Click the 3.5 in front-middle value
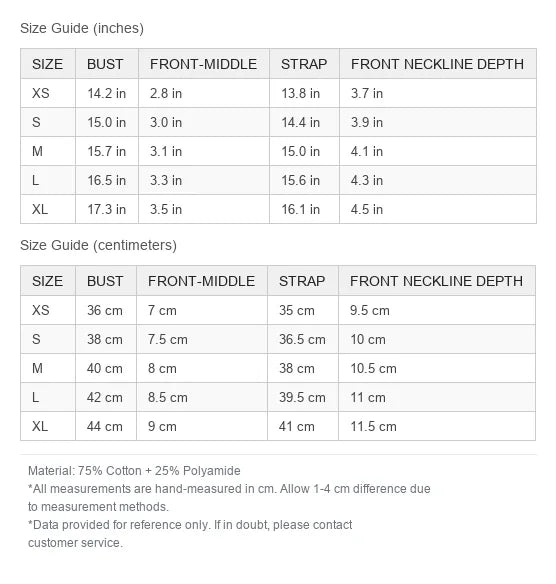 click(x=166, y=209)
